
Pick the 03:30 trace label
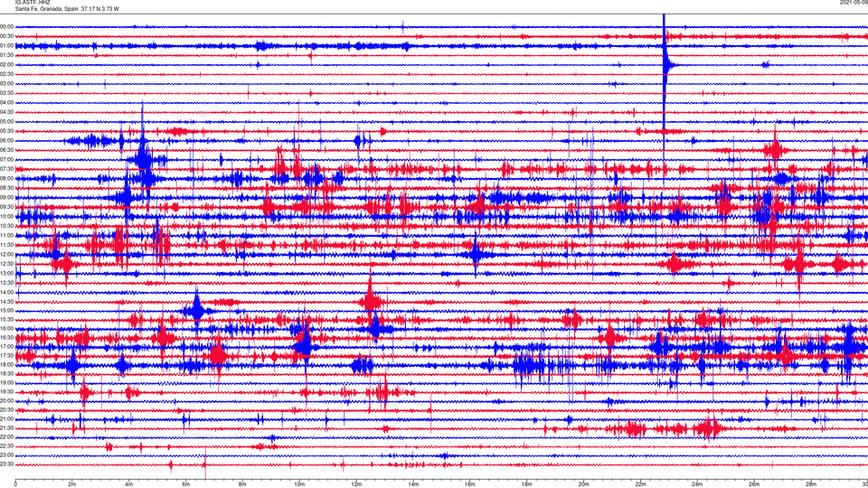pos(6,93)
